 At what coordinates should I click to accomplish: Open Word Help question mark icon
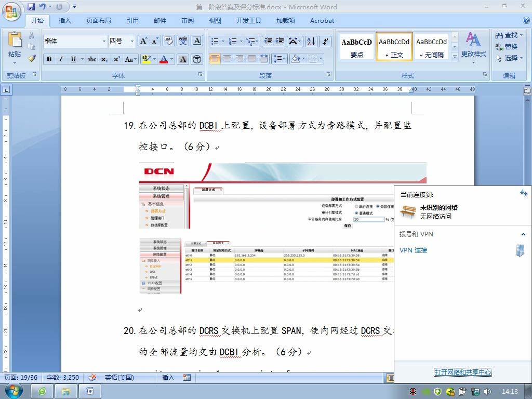click(x=526, y=20)
